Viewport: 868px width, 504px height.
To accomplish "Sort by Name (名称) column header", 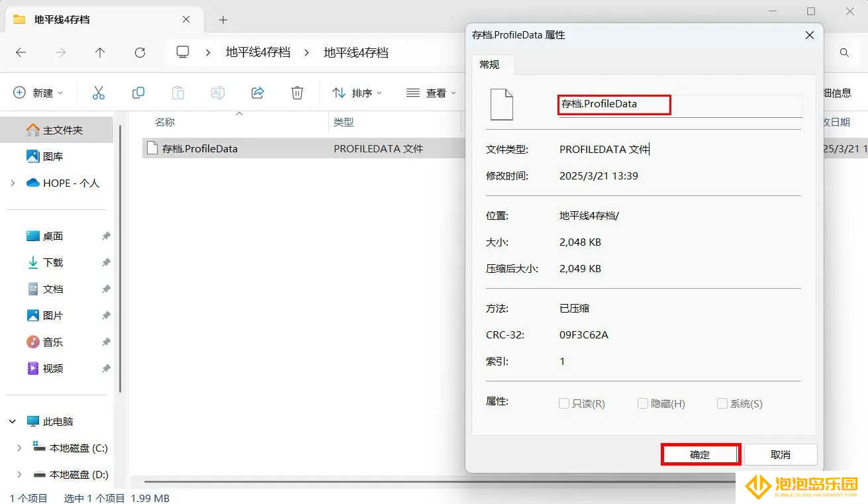I will point(165,123).
